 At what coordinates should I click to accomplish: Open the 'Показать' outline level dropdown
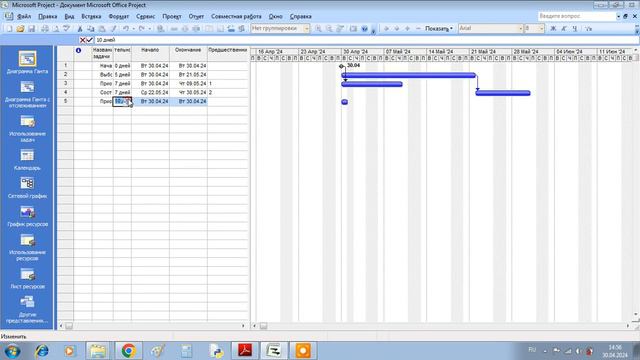(439, 29)
